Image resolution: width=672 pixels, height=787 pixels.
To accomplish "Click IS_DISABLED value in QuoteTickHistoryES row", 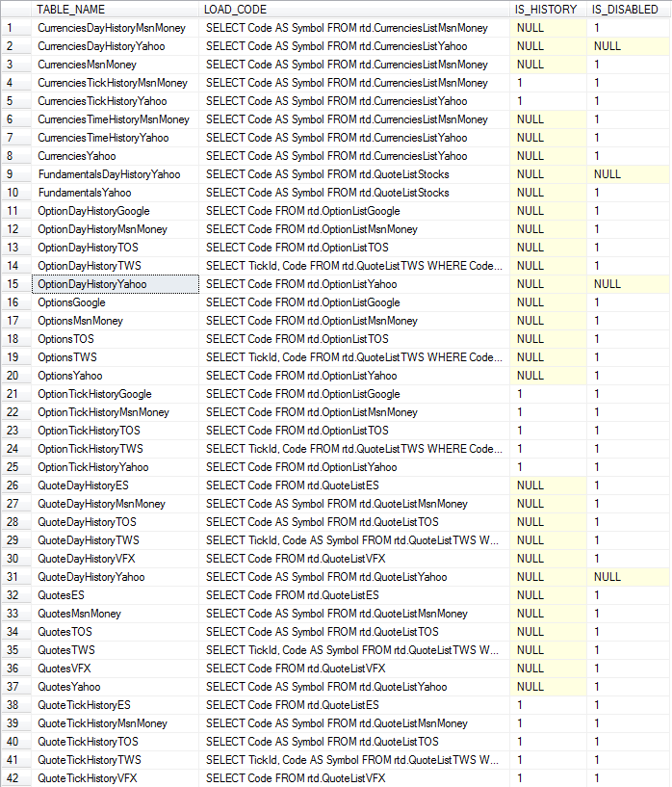I will (628, 706).
